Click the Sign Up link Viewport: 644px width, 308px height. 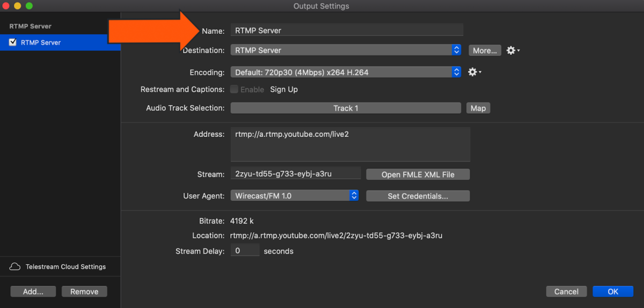click(x=284, y=90)
